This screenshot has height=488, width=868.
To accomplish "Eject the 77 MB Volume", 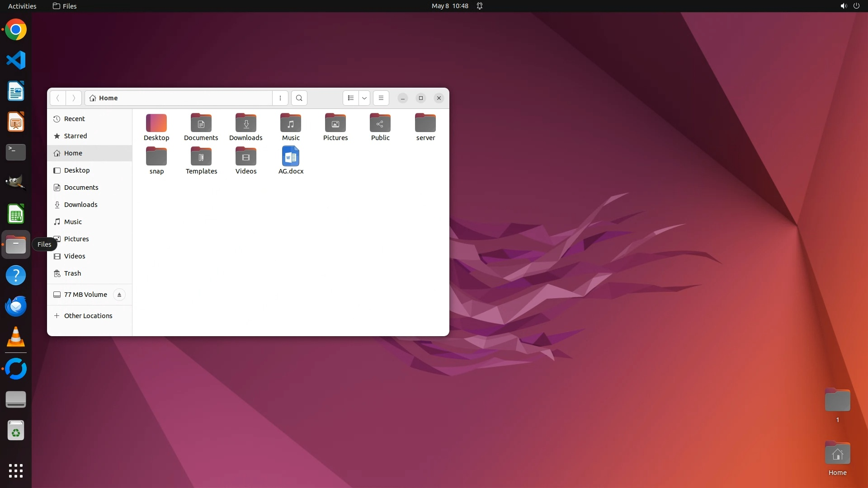I will 119,295.
